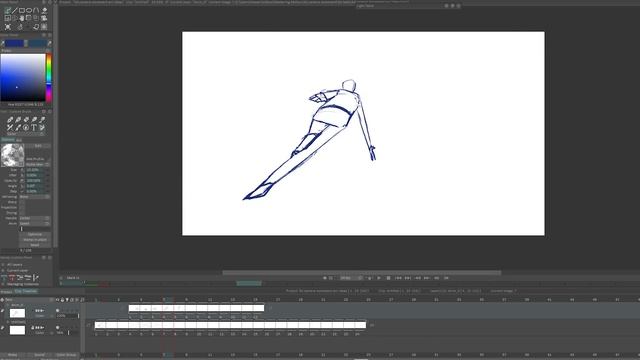Click the Make custom brush button

point(35,240)
